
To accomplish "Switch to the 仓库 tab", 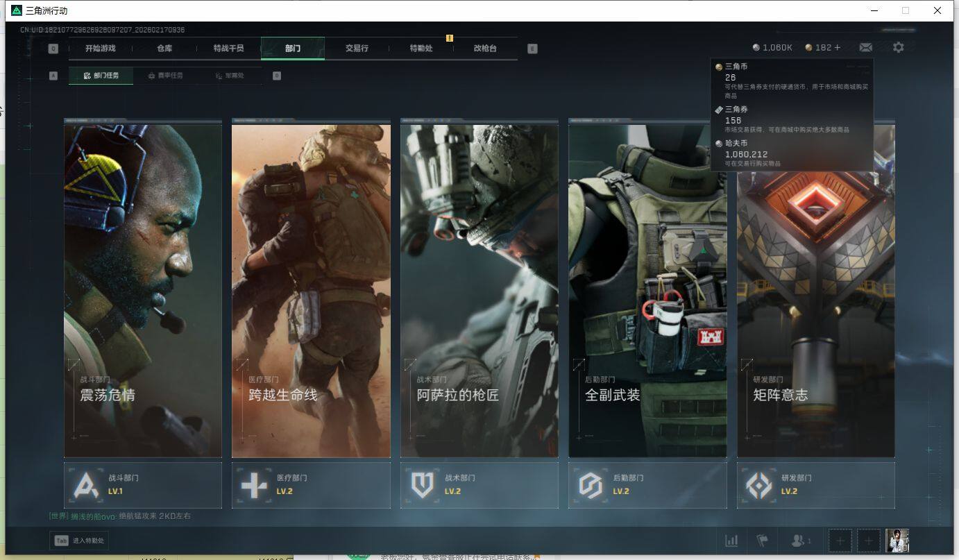I will pos(164,49).
